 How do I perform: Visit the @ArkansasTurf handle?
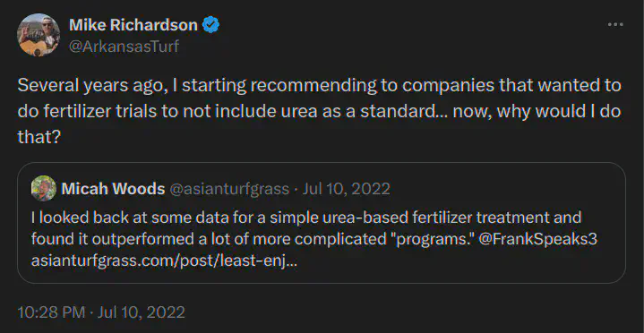(124, 47)
